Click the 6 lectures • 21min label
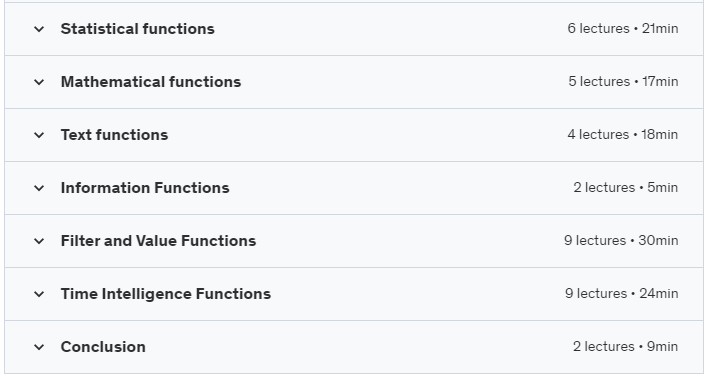 pyautogui.click(x=623, y=28)
